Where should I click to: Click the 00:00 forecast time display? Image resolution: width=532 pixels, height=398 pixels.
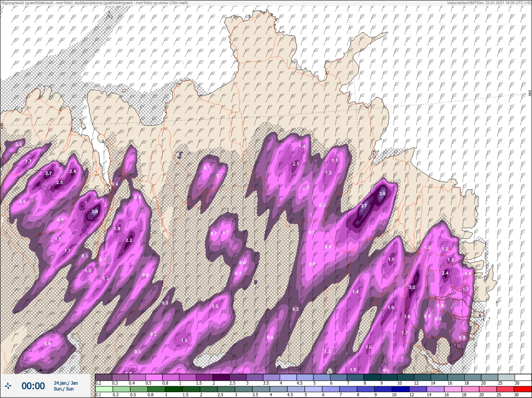pos(33,386)
